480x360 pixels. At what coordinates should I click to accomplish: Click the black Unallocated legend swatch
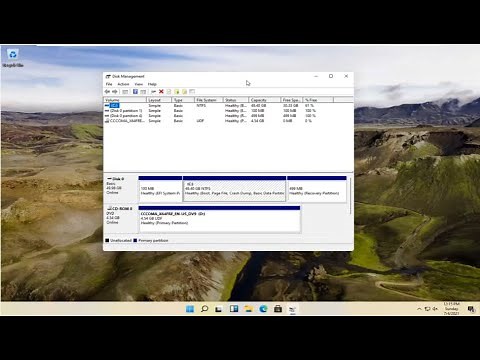point(107,240)
